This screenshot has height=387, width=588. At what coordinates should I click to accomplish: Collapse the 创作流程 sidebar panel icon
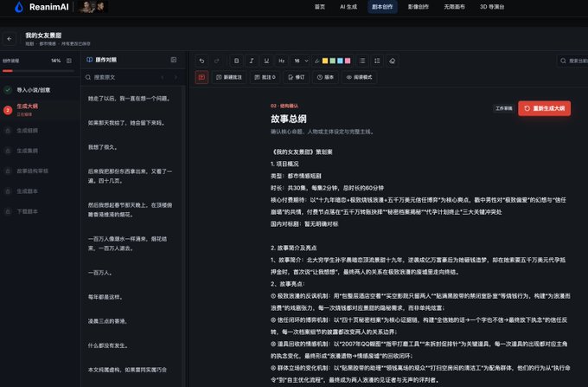[69, 61]
